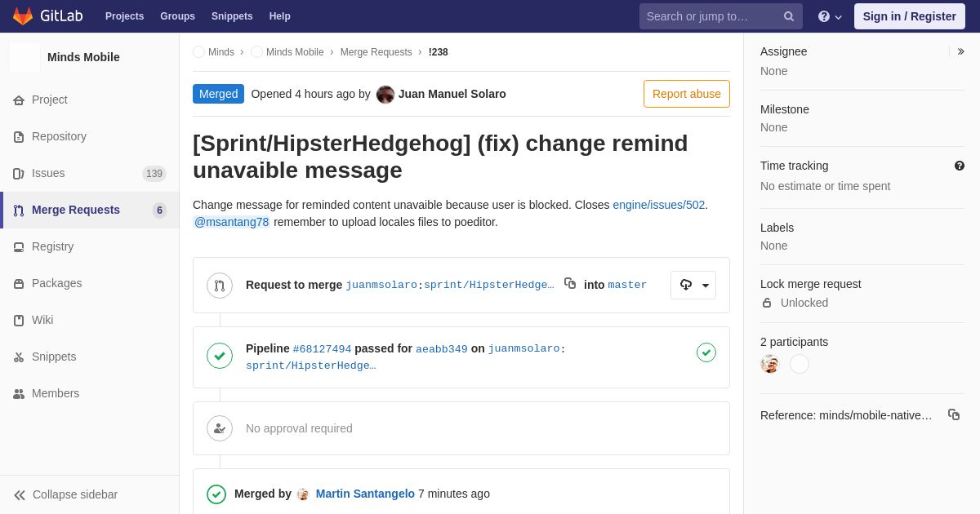Image resolution: width=980 pixels, height=514 pixels.
Task: Click the first participant avatar
Action: click(770, 364)
